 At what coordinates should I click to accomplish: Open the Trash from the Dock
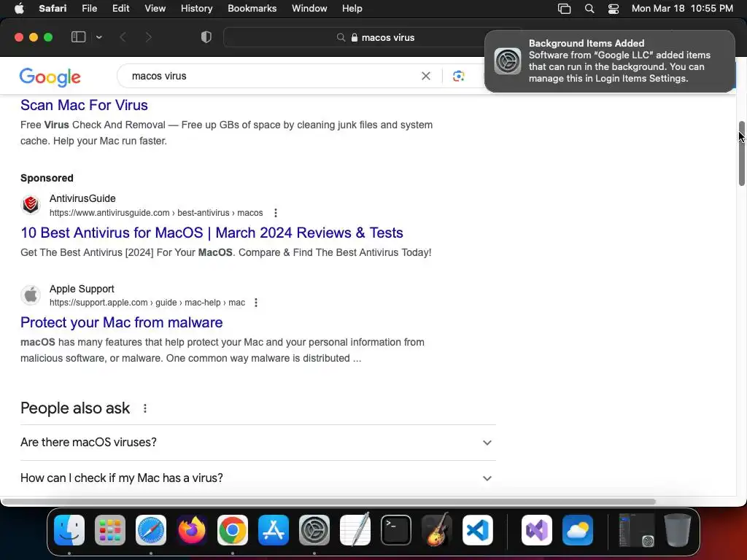[x=678, y=530]
